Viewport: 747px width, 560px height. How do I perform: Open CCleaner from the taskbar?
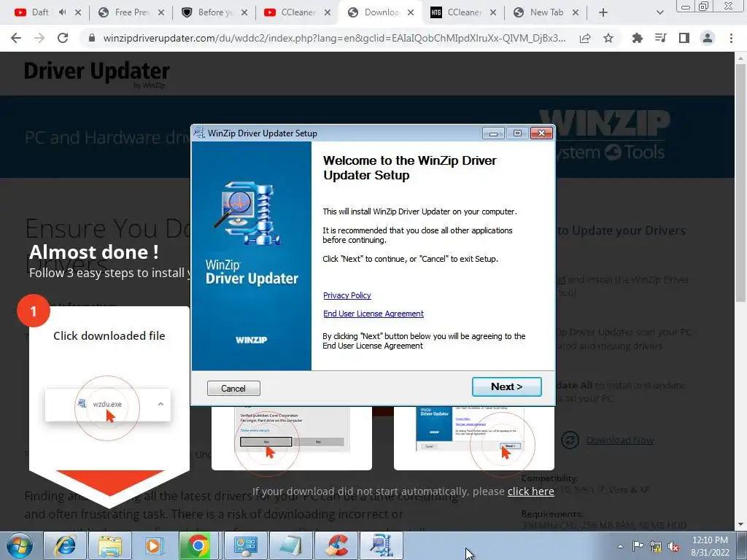click(x=336, y=545)
